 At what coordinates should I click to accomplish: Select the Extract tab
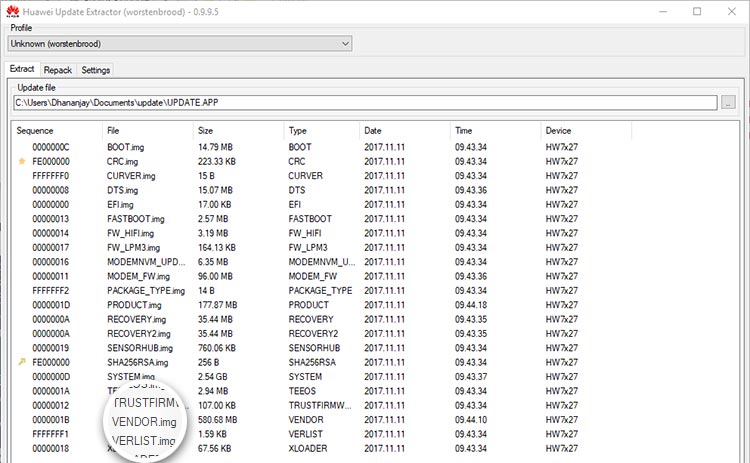(x=22, y=69)
